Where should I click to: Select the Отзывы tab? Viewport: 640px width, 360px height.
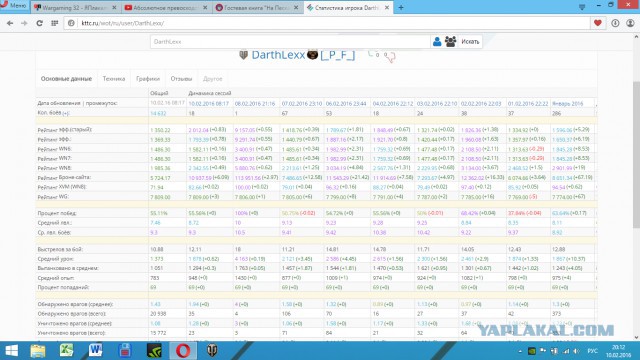click(x=181, y=79)
